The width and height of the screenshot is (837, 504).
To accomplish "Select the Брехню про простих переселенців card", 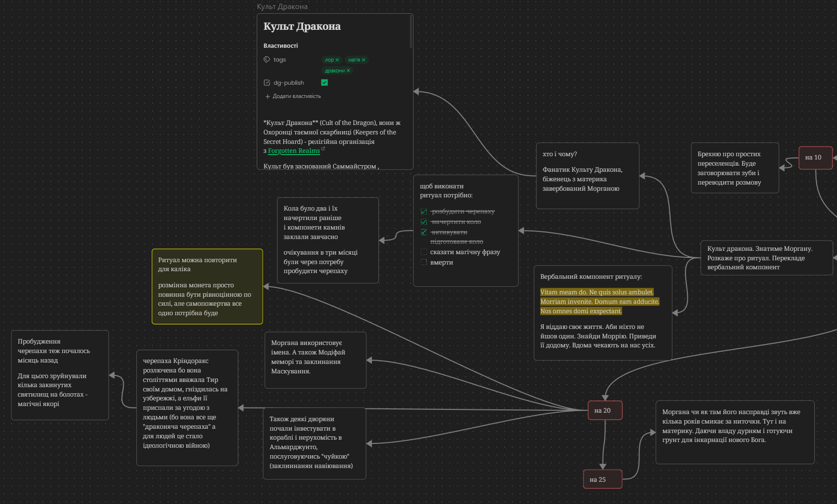I will click(735, 168).
